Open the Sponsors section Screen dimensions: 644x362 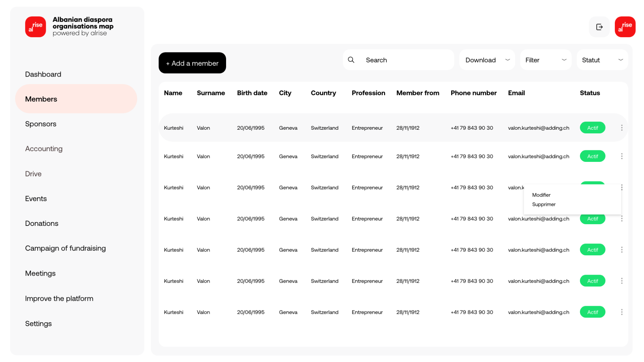(x=41, y=124)
